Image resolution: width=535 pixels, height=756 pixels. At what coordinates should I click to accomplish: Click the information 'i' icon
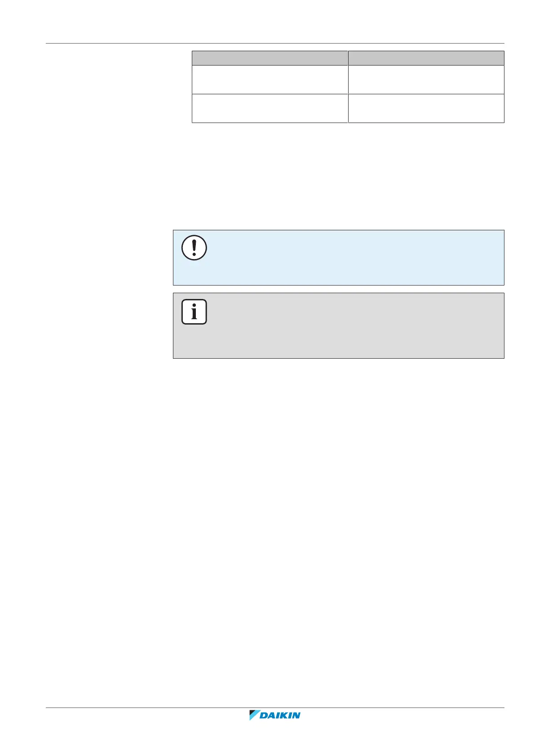coord(194,312)
